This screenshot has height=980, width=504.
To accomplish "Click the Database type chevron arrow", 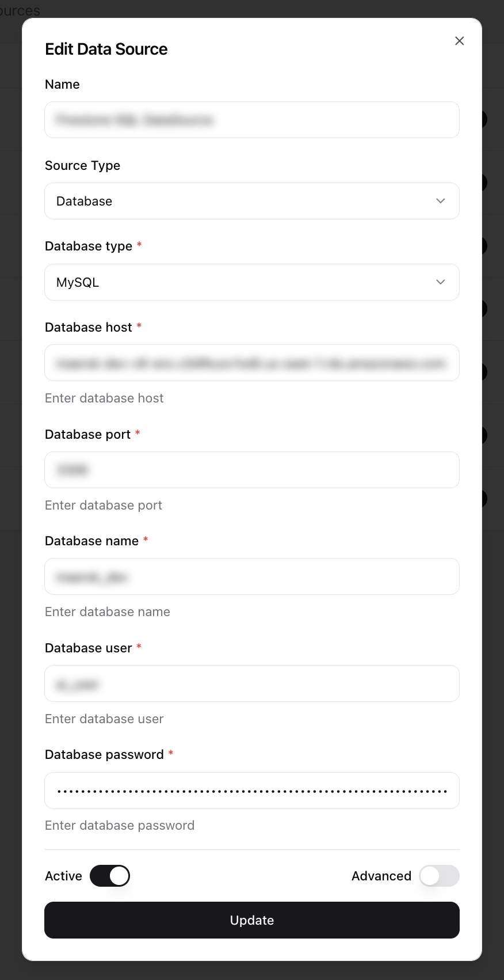I will point(440,282).
